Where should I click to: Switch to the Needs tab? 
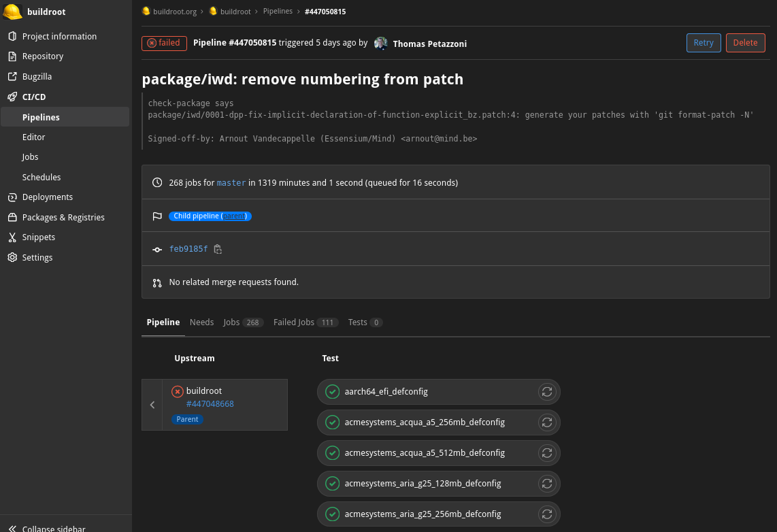(x=201, y=322)
